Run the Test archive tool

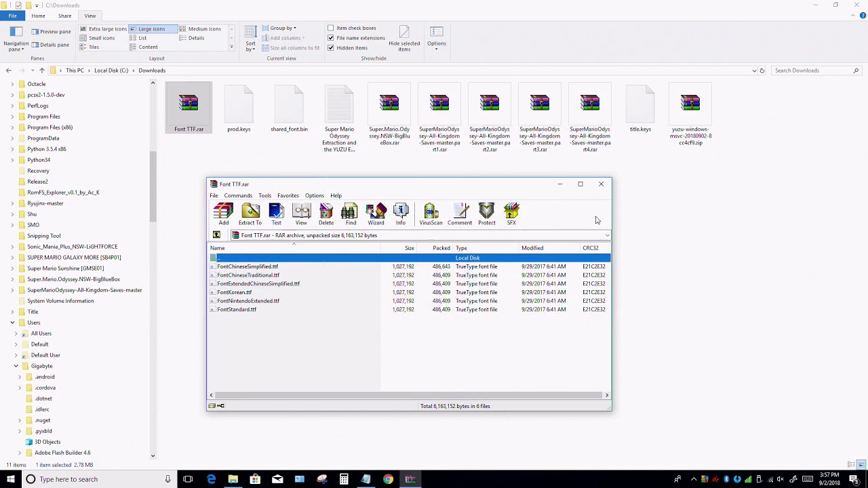click(x=276, y=214)
